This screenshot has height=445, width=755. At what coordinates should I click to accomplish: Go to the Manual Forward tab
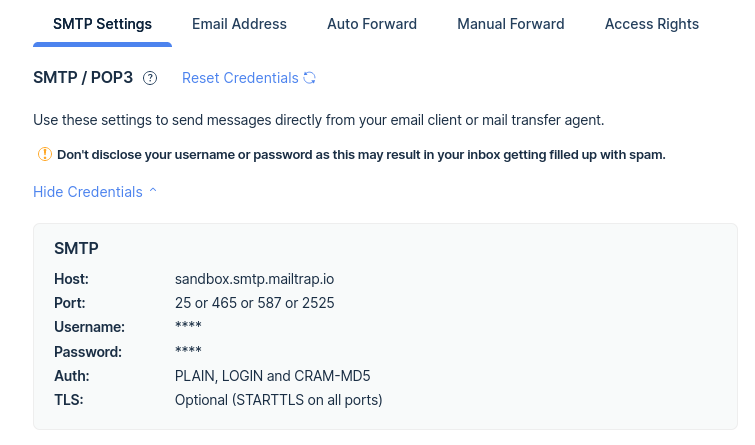(511, 24)
